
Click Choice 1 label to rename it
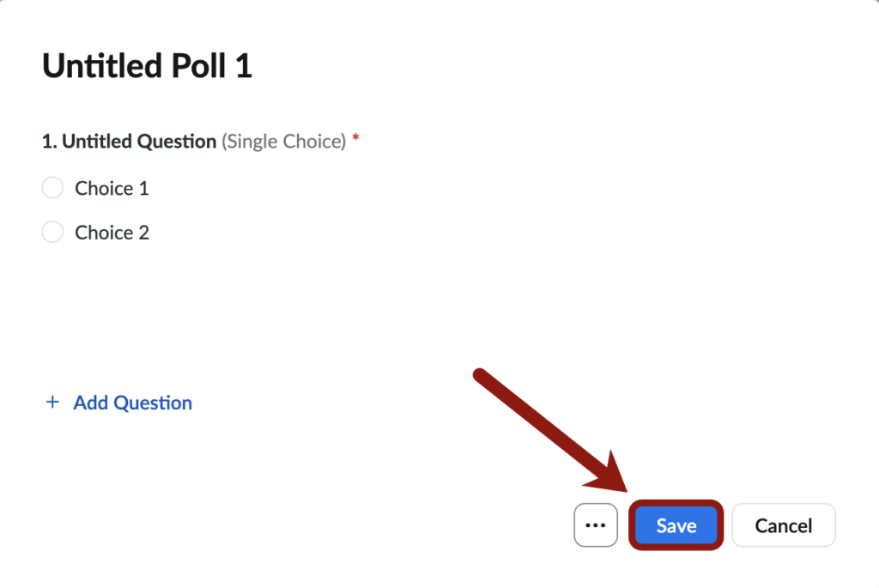[112, 187]
